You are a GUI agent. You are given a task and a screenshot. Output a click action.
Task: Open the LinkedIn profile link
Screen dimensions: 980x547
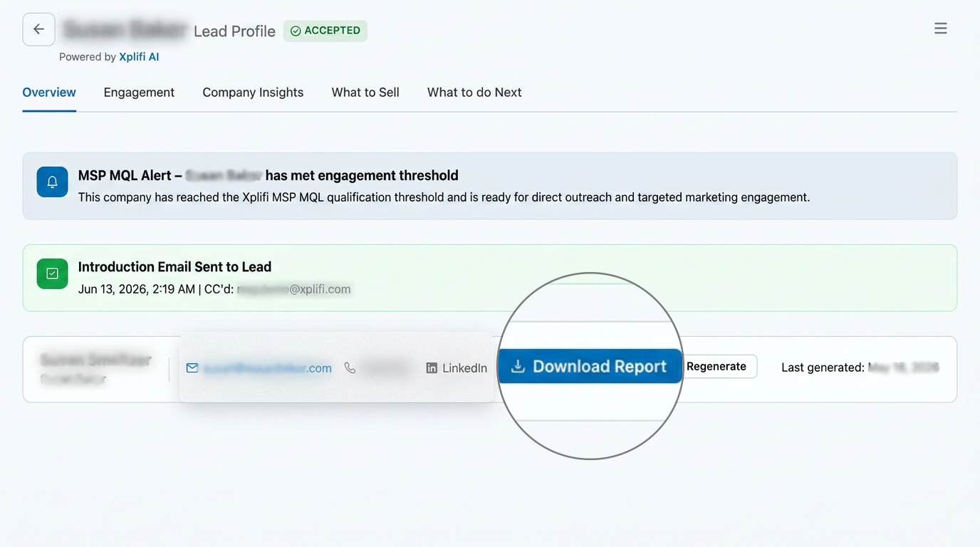click(x=464, y=368)
